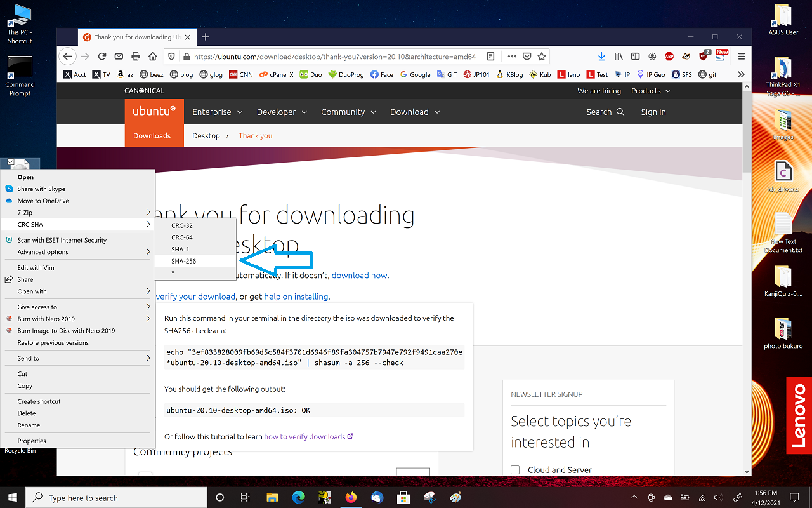Screen dimensions: 812x508
Task: Open the Duo bookmark
Action: pos(311,74)
